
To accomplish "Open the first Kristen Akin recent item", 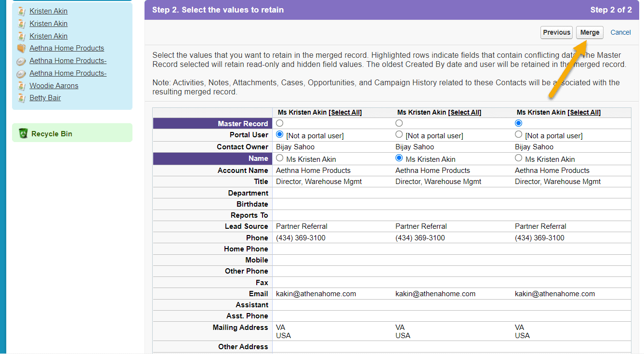I will [48, 11].
